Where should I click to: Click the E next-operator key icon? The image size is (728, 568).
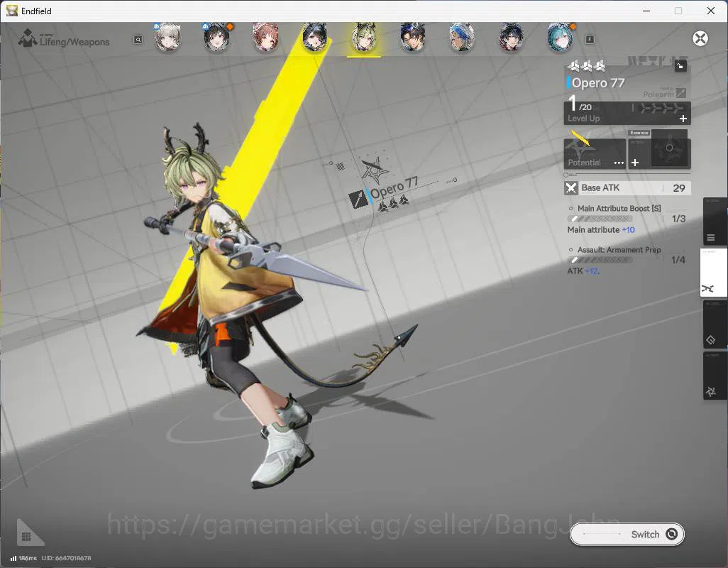[590, 40]
